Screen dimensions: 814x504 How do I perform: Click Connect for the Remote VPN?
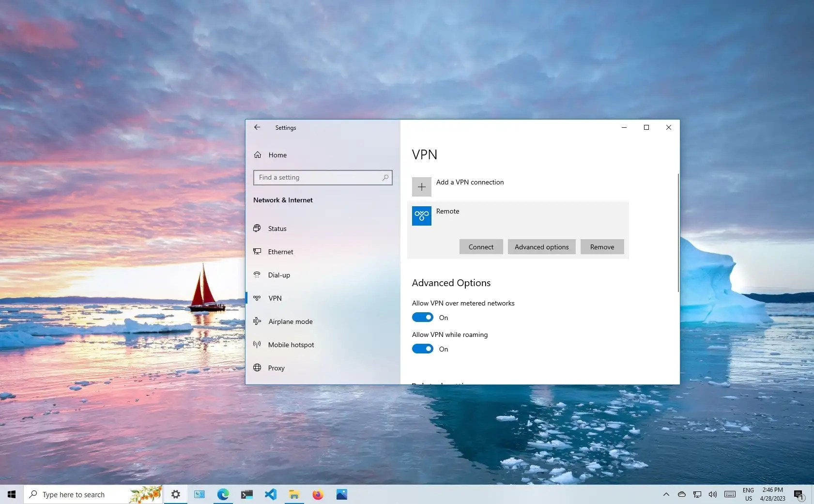point(480,246)
